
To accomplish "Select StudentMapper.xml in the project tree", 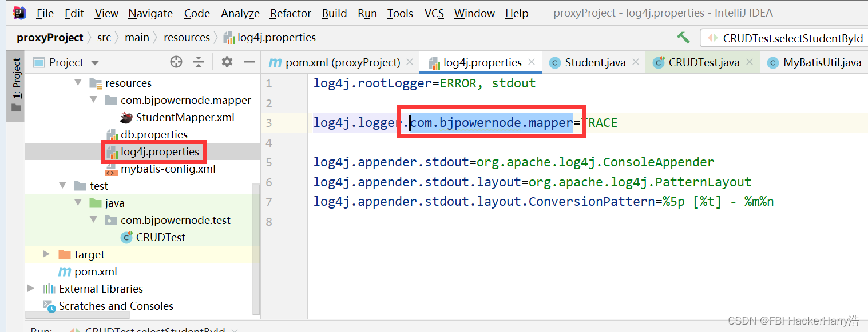I will (185, 117).
